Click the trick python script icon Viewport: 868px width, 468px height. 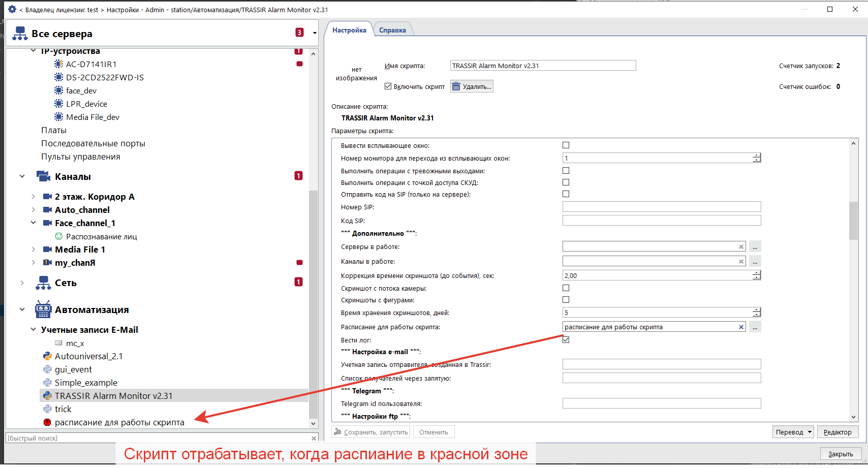pyautogui.click(x=47, y=409)
